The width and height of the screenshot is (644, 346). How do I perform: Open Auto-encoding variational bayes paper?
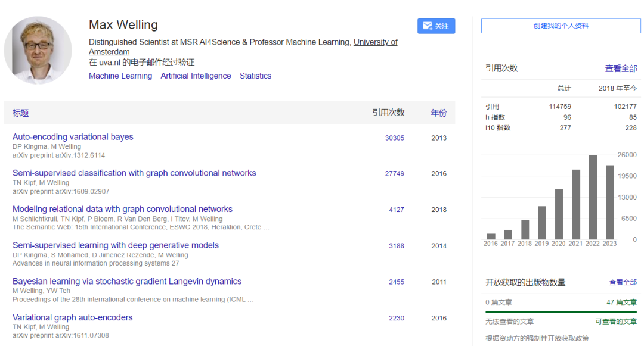[x=73, y=137]
